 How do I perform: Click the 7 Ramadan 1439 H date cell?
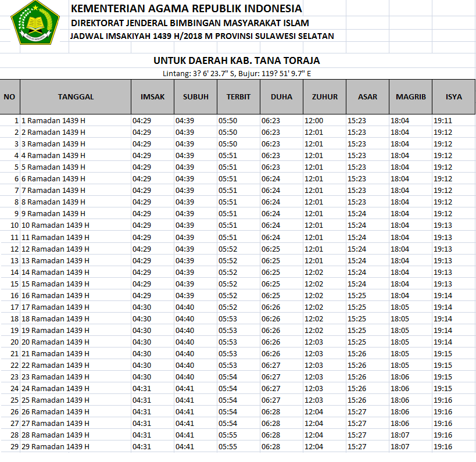76,191
